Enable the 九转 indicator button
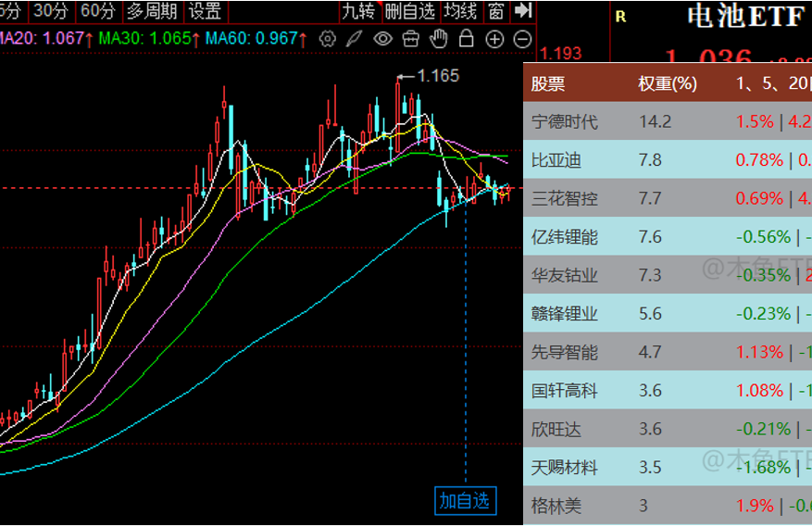The image size is (812, 527). tap(359, 11)
